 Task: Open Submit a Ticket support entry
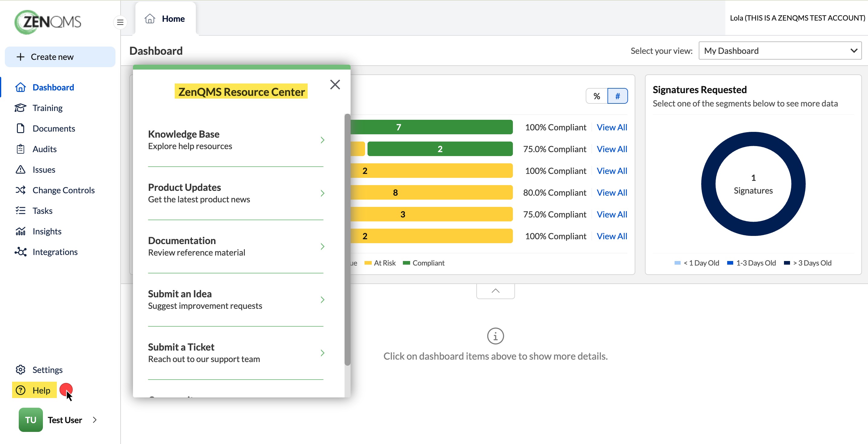pos(235,353)
